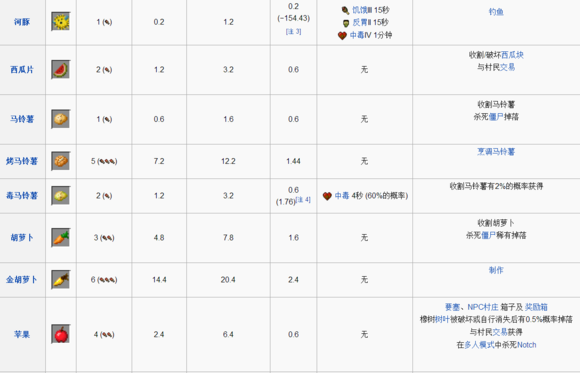Open the 河豚 article link
This screenshot has height=373, width=580.
coord(22,22)
